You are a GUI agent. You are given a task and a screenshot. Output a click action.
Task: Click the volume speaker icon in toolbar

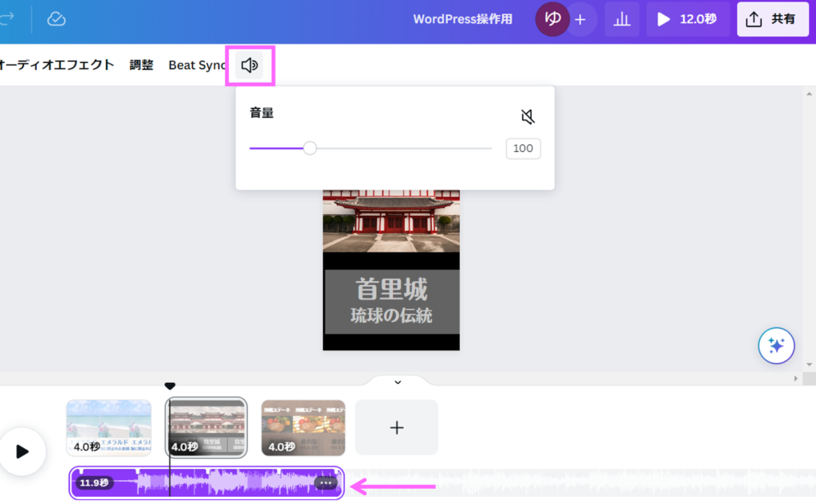click(x=250, y=65)
